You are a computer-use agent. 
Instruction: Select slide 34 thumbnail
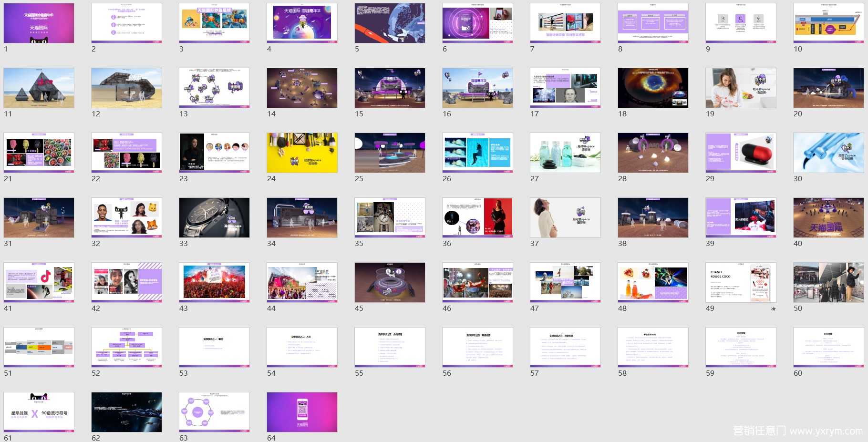point(302,217)
